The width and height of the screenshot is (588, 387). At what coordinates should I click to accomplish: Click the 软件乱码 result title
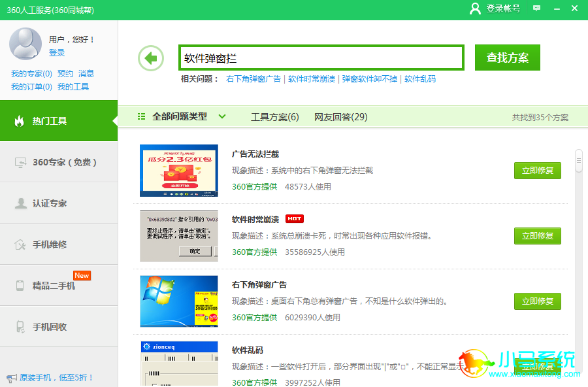pyautogui.click(x=248, y=350)
